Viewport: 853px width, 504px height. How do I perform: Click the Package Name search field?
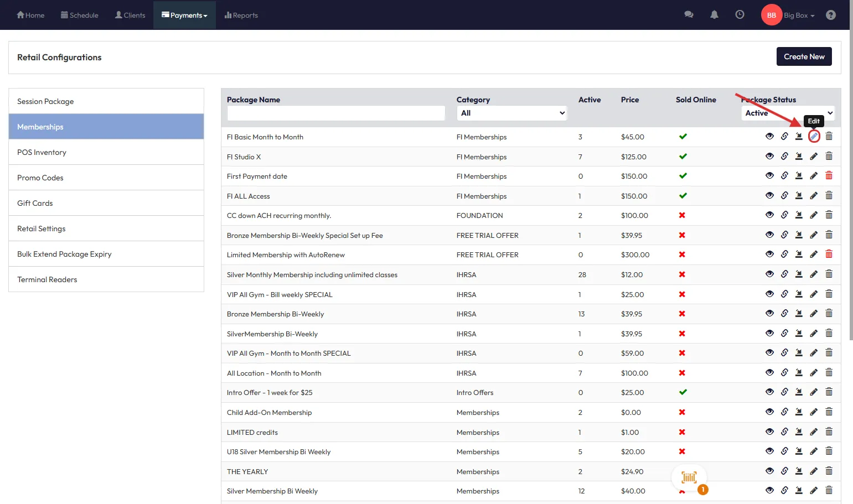click(336, 113)
